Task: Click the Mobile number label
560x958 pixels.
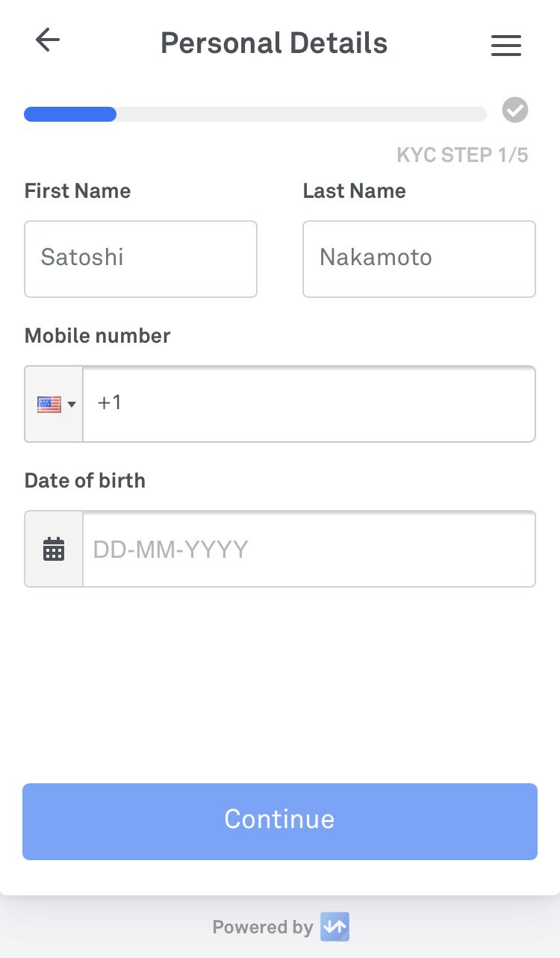Action: 97,336
